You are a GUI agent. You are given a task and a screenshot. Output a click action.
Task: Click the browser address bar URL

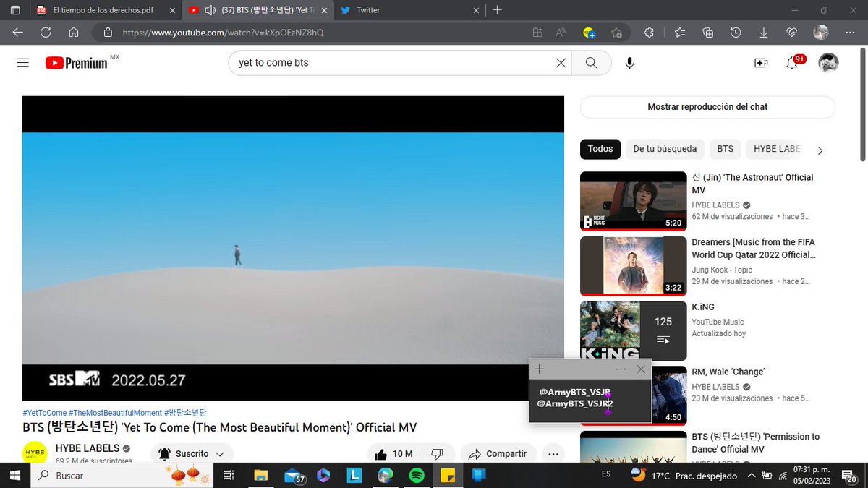(x=223, y=33)
